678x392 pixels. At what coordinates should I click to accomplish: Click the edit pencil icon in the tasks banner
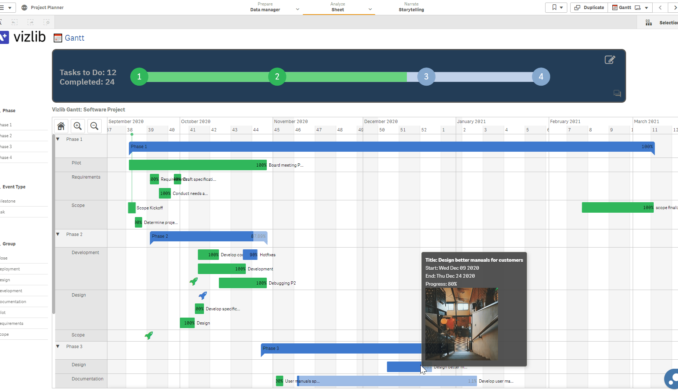click(x=610, y=60)
